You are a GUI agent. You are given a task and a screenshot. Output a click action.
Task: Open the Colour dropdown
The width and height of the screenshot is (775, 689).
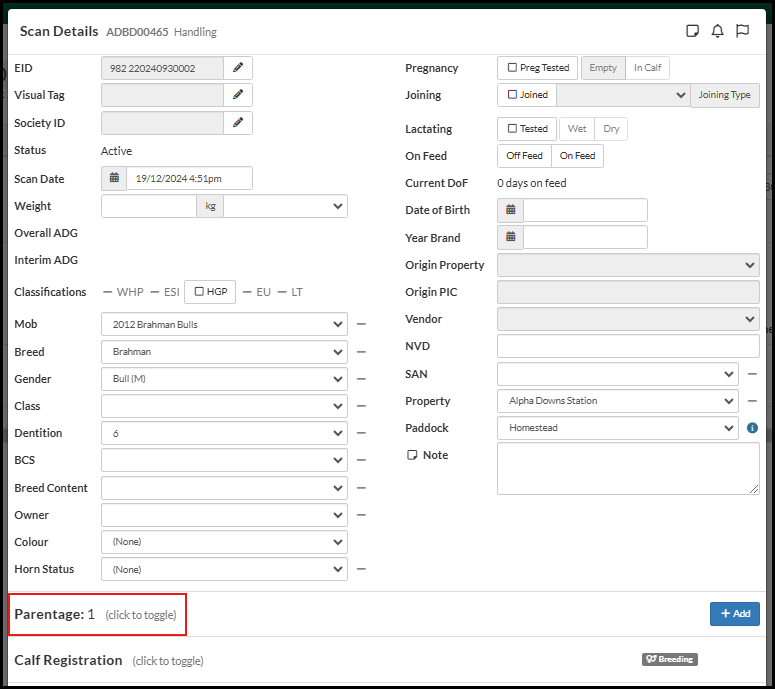224,542
